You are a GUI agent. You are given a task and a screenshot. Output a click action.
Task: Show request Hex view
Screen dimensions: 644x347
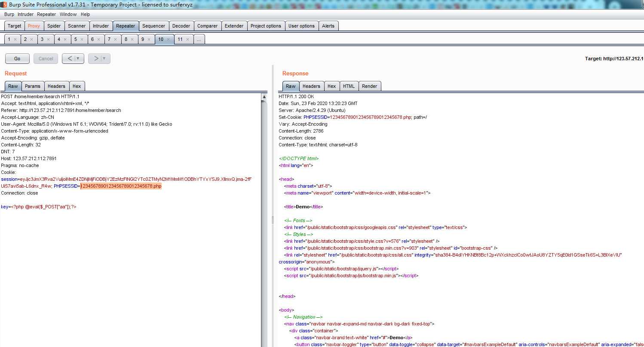pyautogui.click(x=77, y=86)
